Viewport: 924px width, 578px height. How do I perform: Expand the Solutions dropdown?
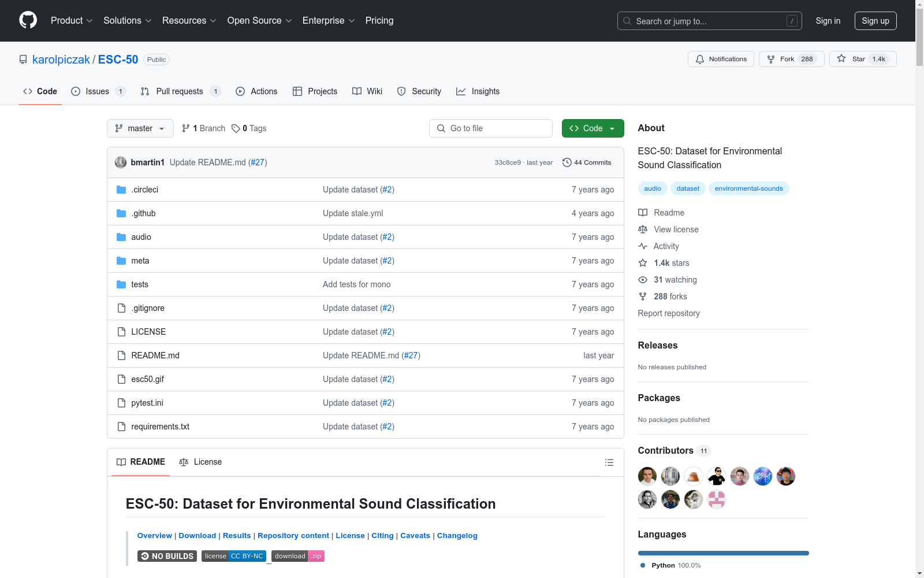tap(127, 21)
